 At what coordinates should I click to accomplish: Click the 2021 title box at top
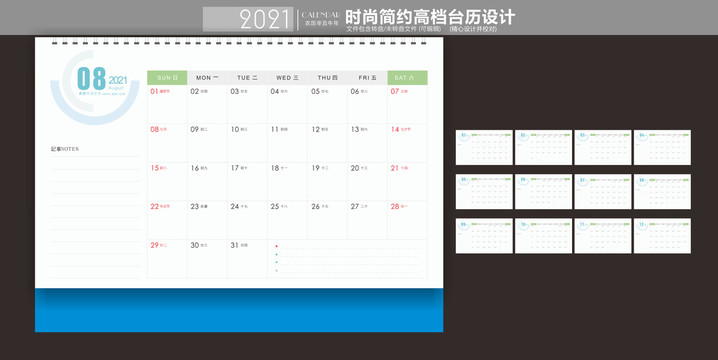(x=248, y=19)
